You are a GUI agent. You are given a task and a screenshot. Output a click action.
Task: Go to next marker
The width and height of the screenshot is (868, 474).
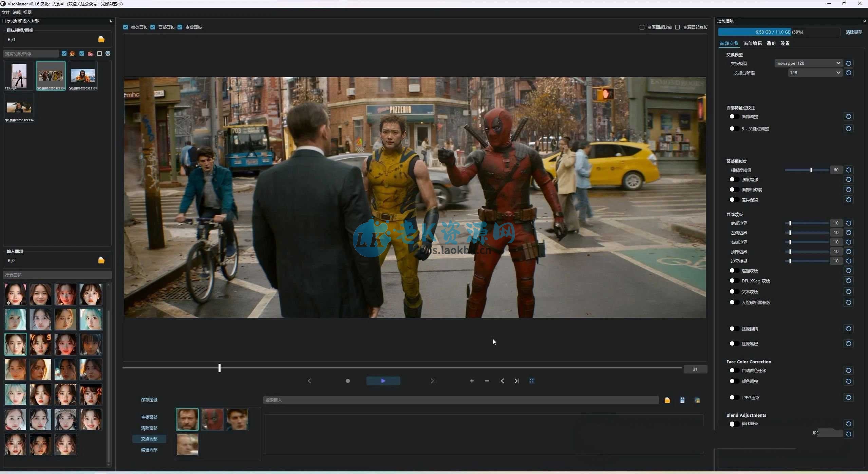pos(517,381)
